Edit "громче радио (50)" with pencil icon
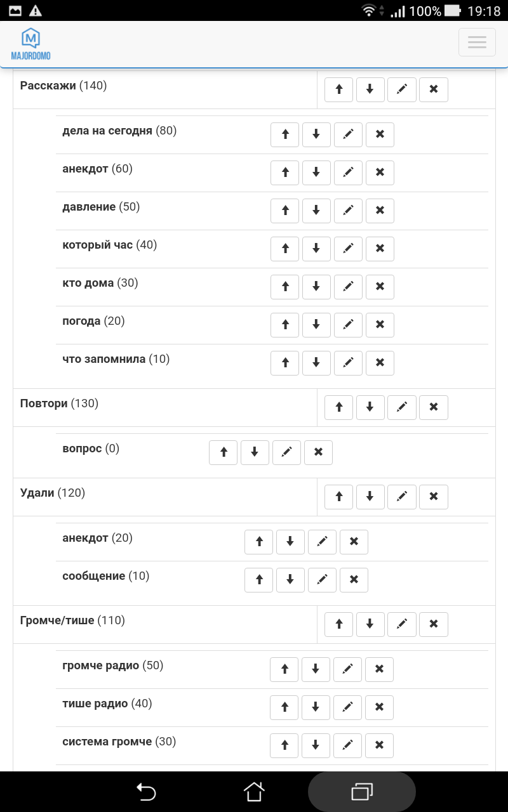 pyautogui.click(x=347, y=669)
